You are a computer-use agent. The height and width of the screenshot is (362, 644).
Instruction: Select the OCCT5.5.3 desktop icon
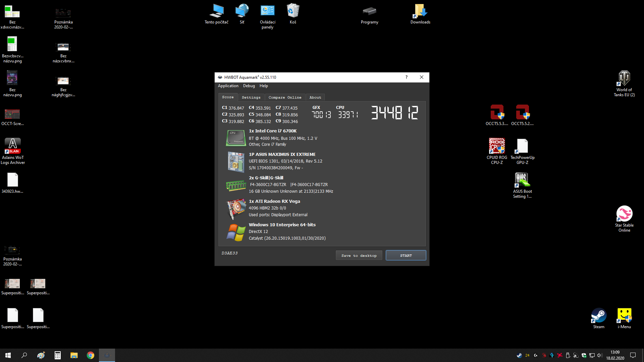click(497, 115)
